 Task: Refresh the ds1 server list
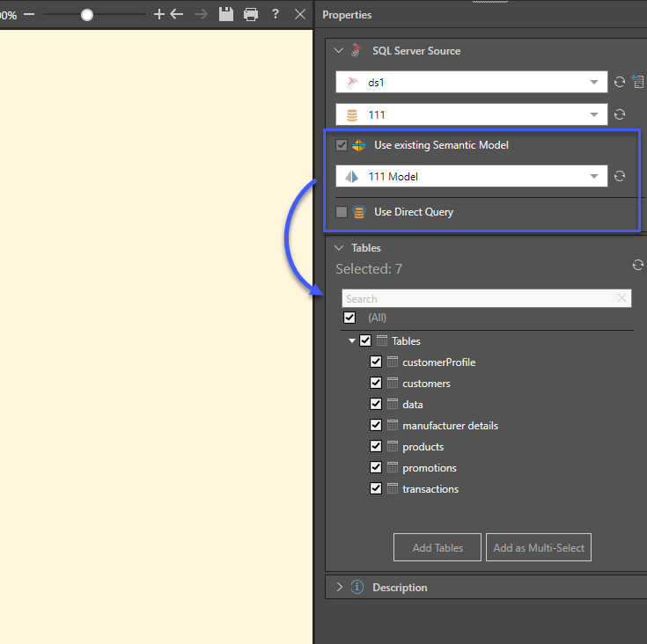[620, 83]
